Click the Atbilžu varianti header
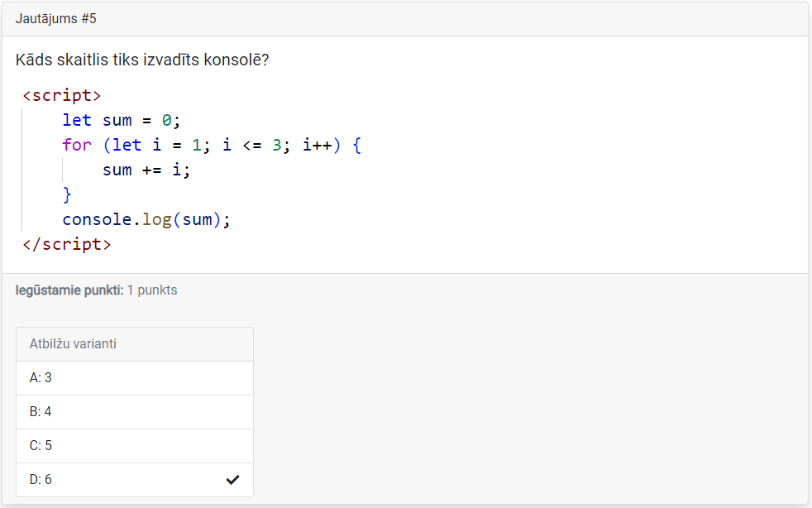812x508 pixels. [x=73, y=344]
